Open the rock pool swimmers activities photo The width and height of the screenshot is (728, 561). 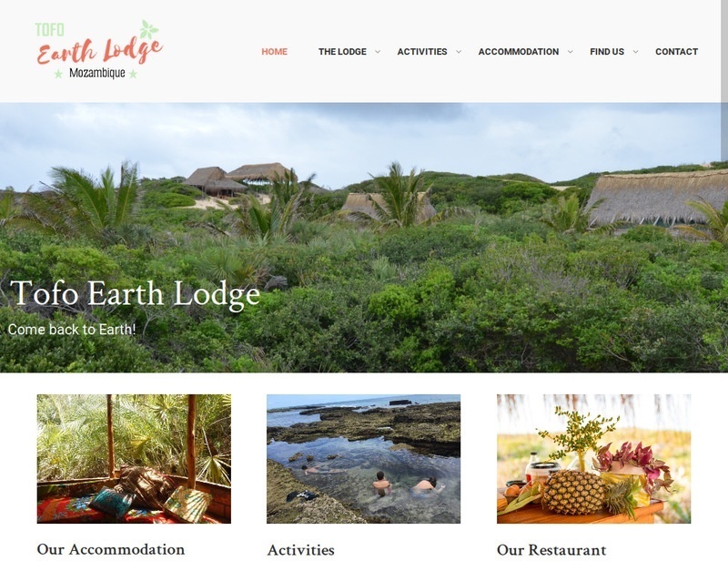(363, 459)
